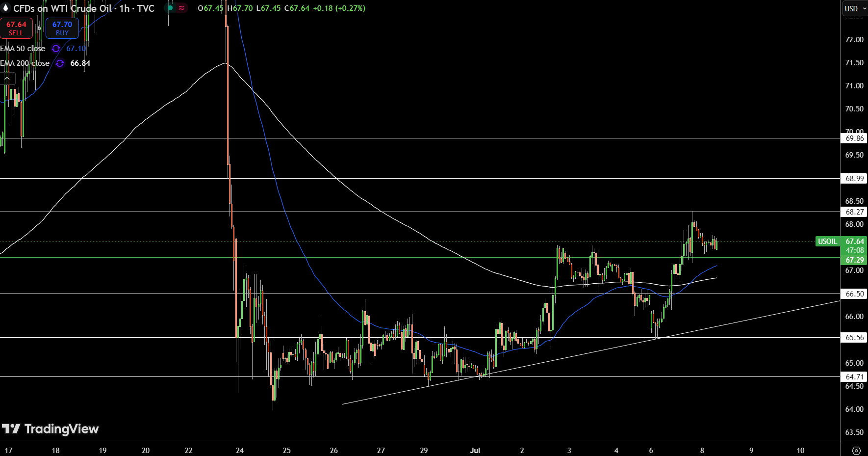Viewport: 868px width, 456px height.
Task: Collapse the indicator legend with the chevron
Action: (x=7, y=78)
